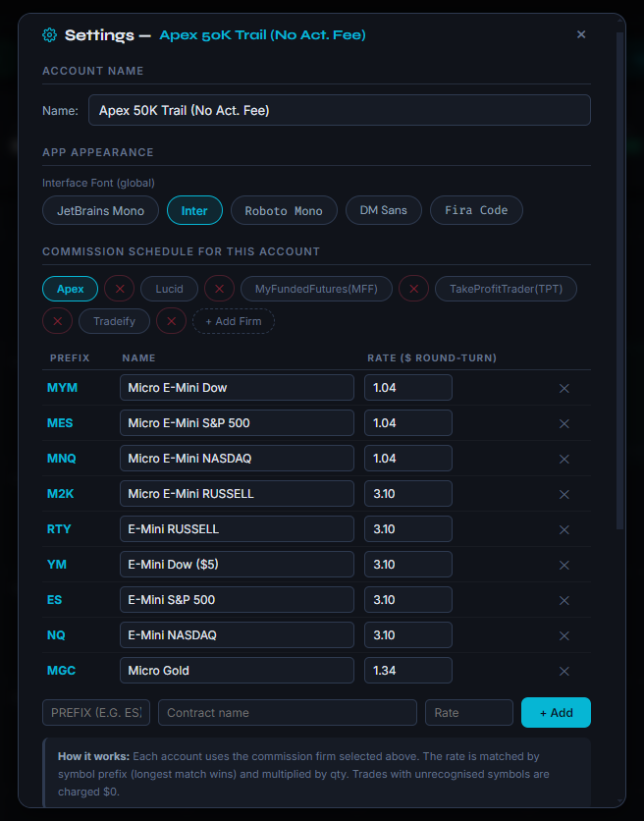The height and width of the screenshot is (821, 644).
Task: Choose Tradeify commission firm
Action: coord(114,321)
